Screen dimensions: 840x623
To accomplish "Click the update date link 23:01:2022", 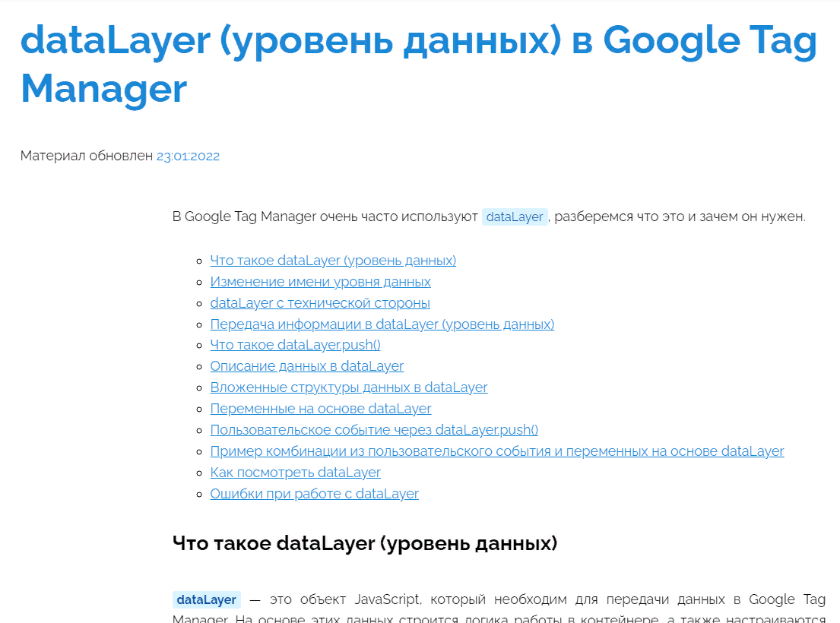I will coord(188,157).
